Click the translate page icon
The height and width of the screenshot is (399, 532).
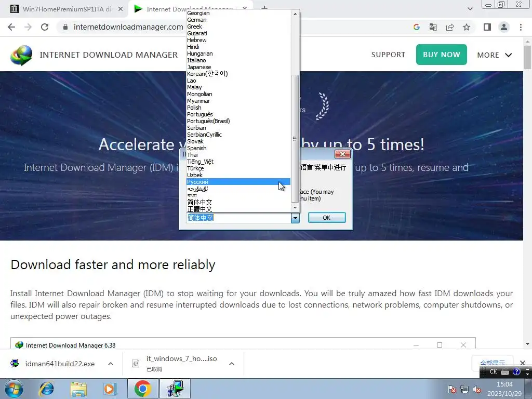[x=433, y=27]
